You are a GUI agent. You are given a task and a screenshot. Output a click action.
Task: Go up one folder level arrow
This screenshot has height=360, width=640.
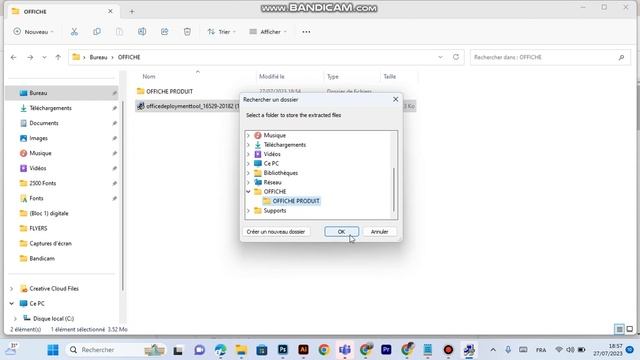[x=58, y=58]
